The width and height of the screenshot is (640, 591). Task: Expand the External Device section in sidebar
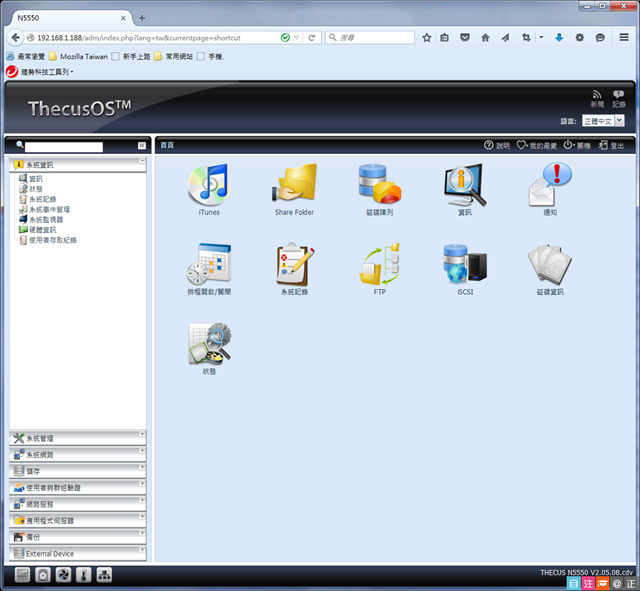(x=78, y=553)
